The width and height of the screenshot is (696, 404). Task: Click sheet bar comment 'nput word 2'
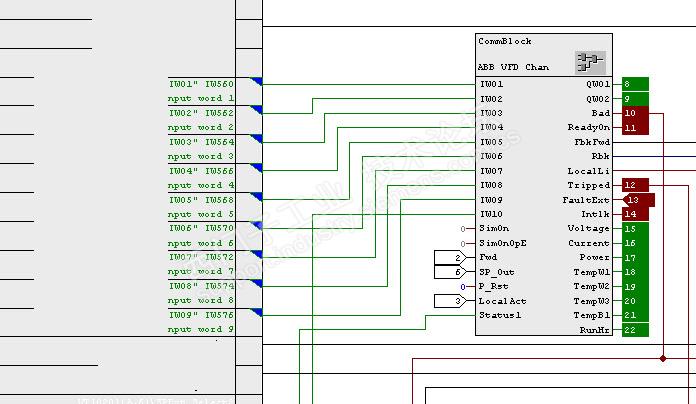pyautogui.click(x=201, y=127)
